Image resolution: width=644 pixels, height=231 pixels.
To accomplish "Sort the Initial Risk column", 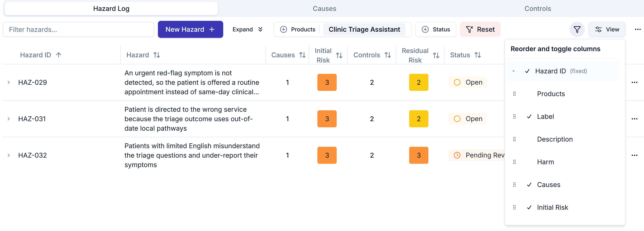I will point(339,55).
